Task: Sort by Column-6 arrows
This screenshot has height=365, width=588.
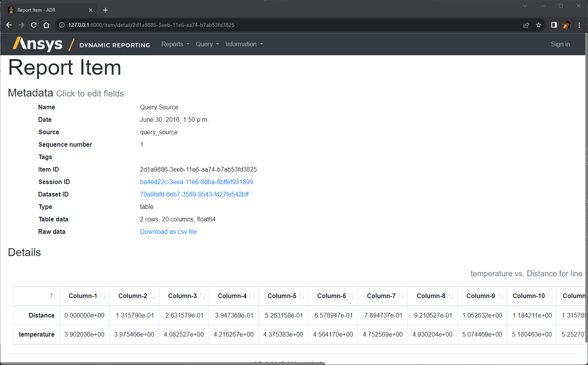Action: click(x=351, y=296)
